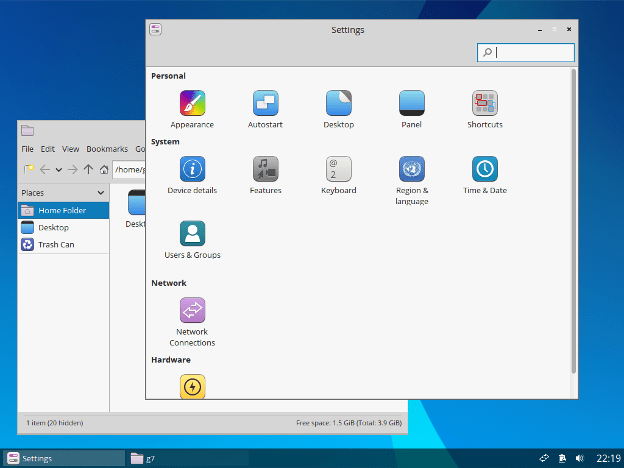Select Trash Can in Places sidebar
This screenshot has height=468, width=624.
[55, 244]
